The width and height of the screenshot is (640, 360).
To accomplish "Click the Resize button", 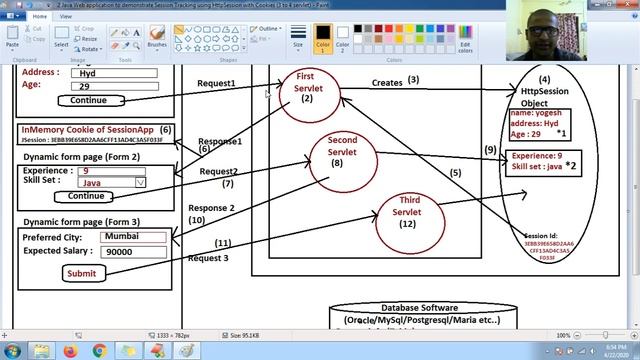I will [86, 39].
